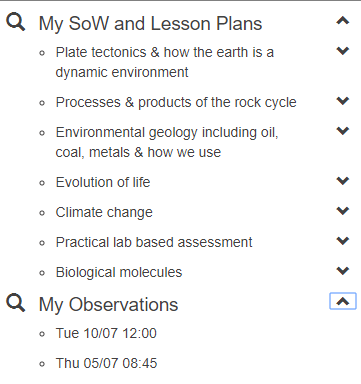Select the Evolution of life entry
This screenshot has height=384, width=361.
[103, 182]
